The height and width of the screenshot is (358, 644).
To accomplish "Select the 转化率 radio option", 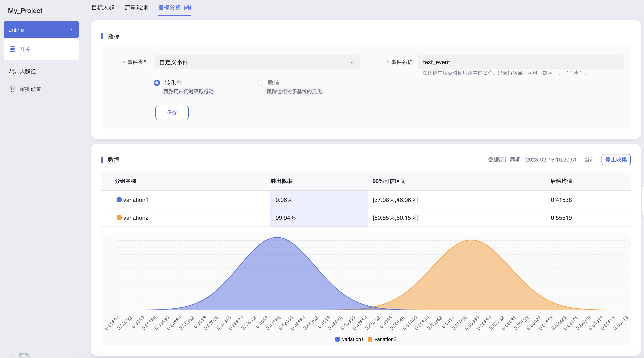I will pos(157,83).
